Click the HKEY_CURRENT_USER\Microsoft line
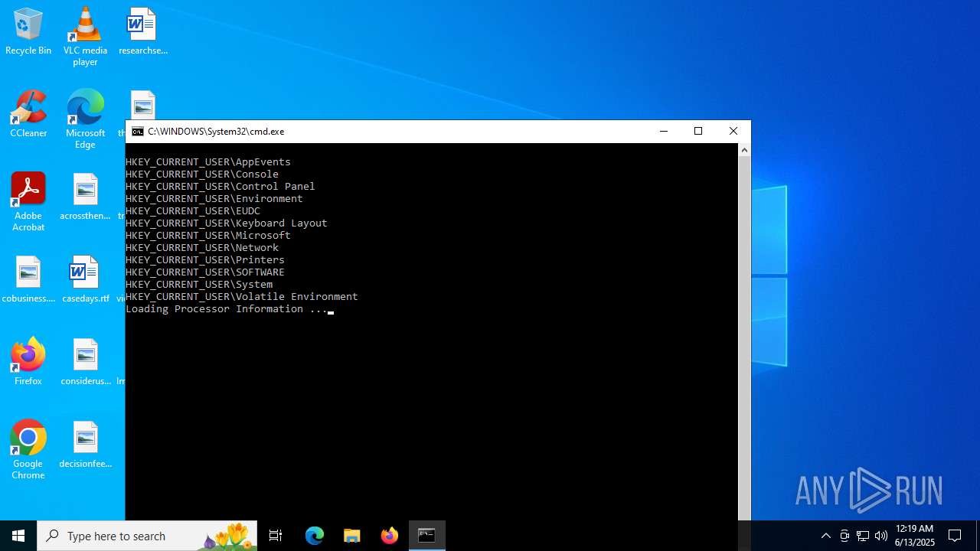980x551 pixels. 208,236
